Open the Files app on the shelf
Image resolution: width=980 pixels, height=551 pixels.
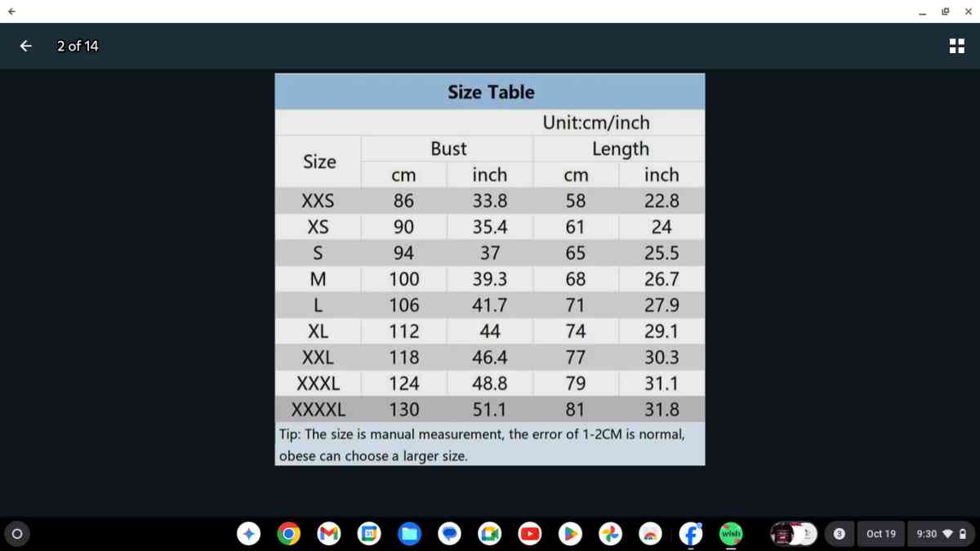[x=409, y=534]
